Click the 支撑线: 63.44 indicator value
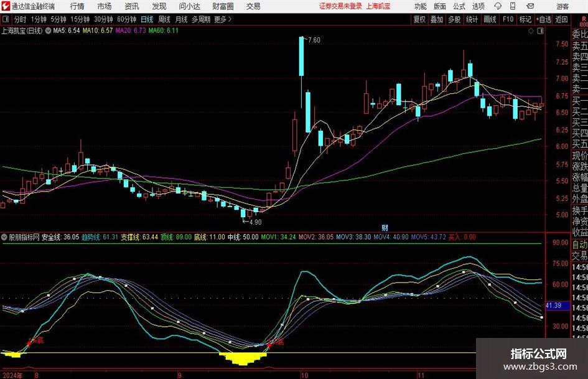Viewport: 588px width, 379px height. click(x=139, y=237)
